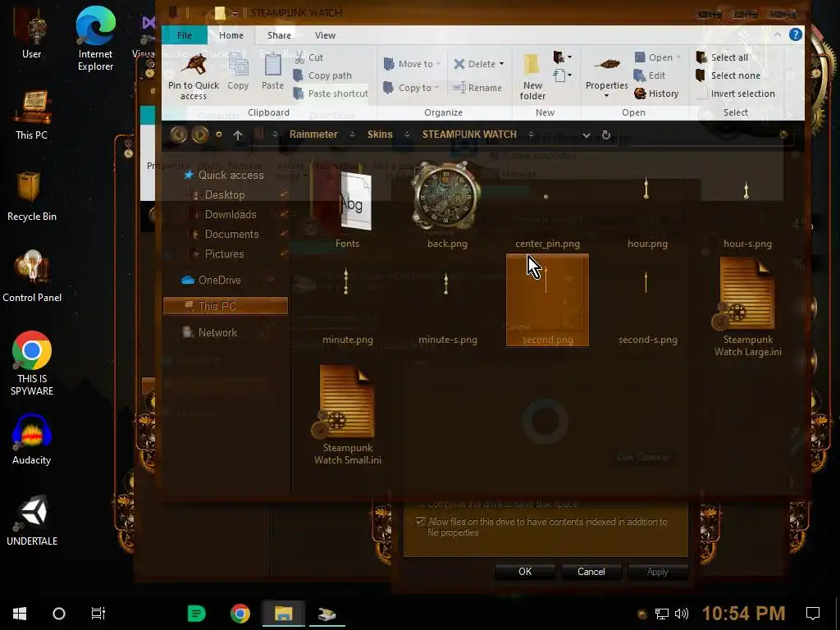Image resolution: width=840 pixels, height=630 pixels.
Task: Refresh the folder view
Action: (606, 135)
